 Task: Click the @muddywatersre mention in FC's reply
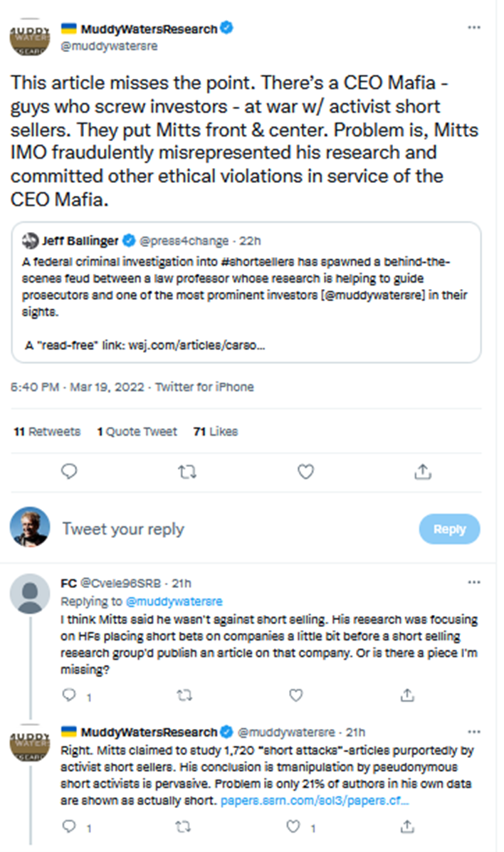174,601
